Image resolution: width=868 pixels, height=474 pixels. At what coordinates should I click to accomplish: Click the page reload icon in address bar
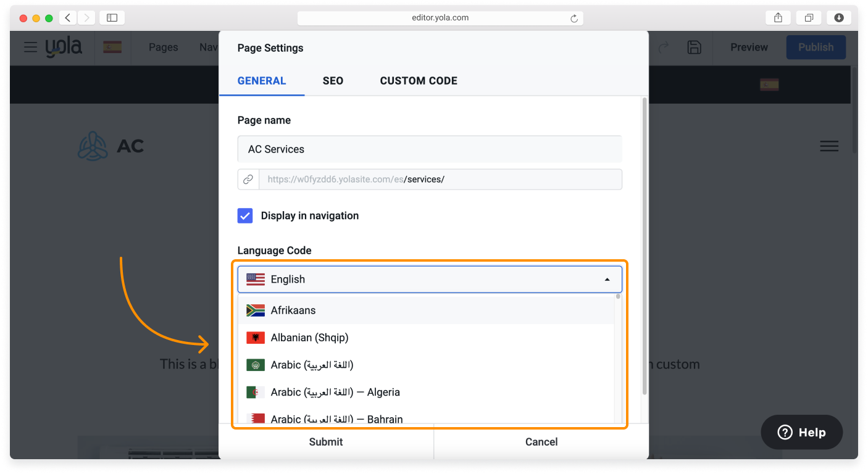tap(574, 19)
